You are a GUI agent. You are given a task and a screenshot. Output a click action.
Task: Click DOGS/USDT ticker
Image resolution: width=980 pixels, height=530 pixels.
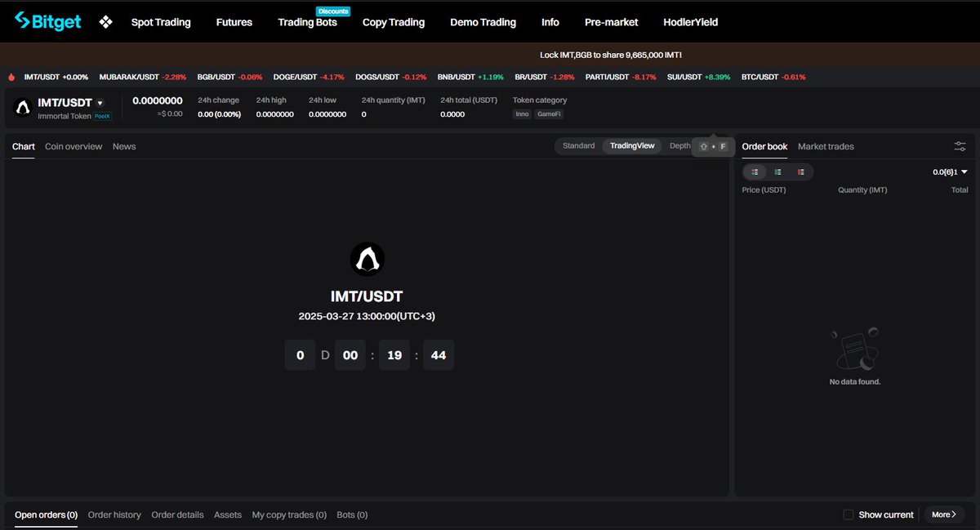coord(391,77)
